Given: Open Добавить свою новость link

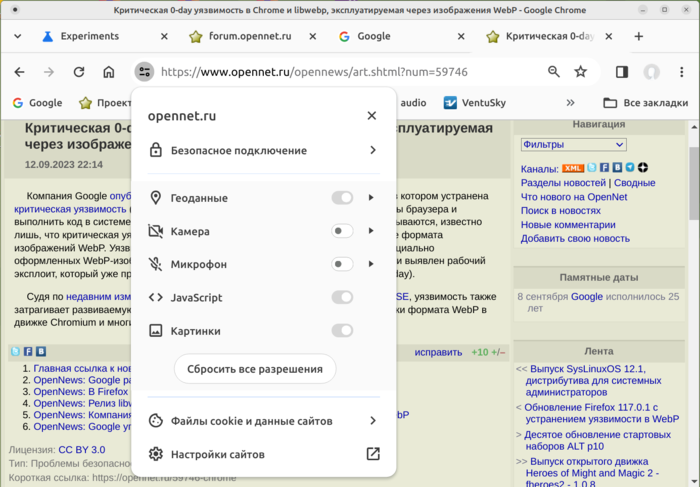Looking at the screenshot, I should click(x=575, y=238).
